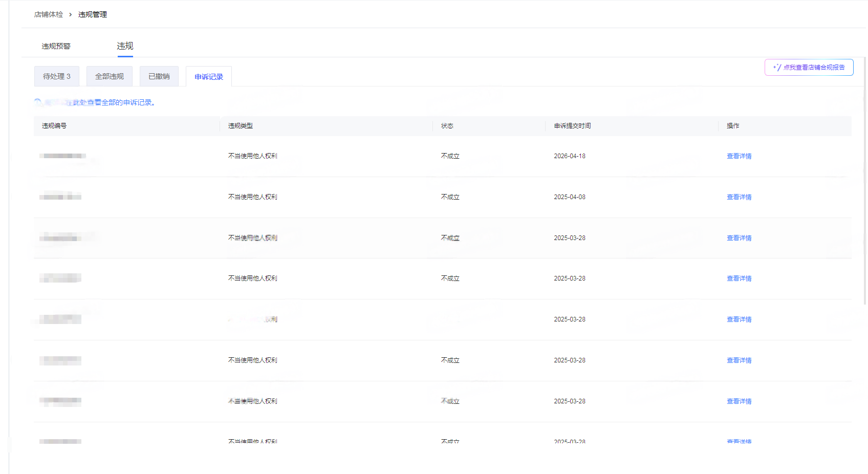
Task: Switch to 全部违规 sub-tab
Action: point(110,76)
